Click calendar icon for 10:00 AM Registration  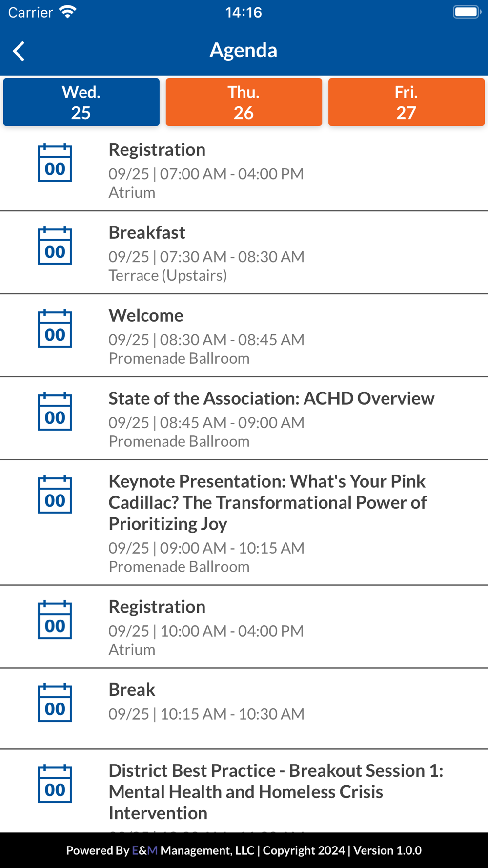coord(55,620)
